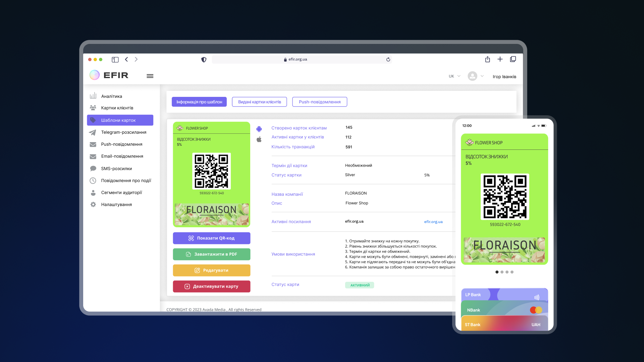This screenshot has height=362, width=644.
Task: Click the Показати QR-код button
Action: (212, 238)
